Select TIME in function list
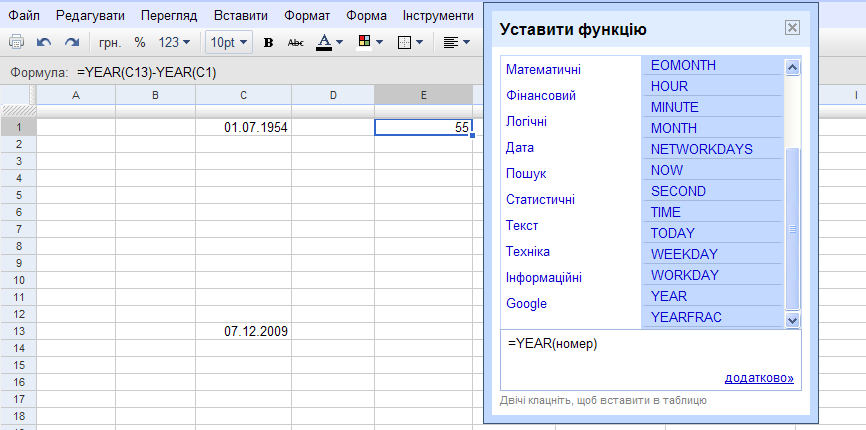The width and height of the screenshot is (866, 430). [x=712, y=212]
